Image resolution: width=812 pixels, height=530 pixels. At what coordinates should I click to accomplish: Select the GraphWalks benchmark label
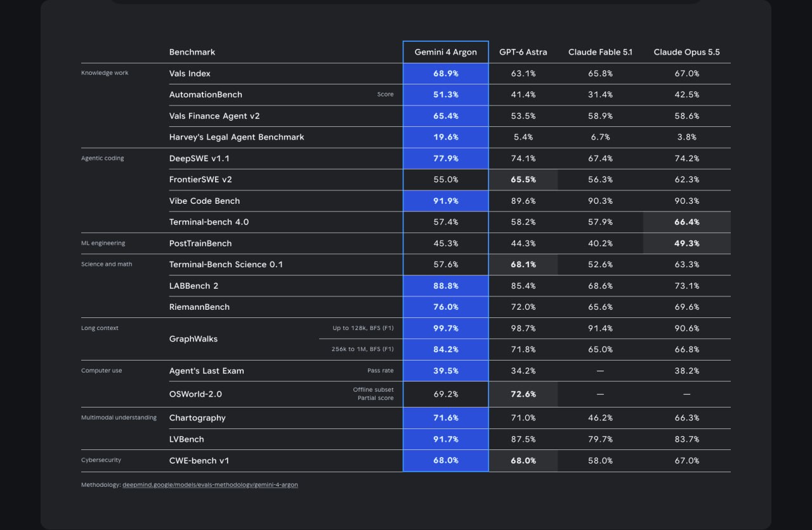tap(193, 339)
